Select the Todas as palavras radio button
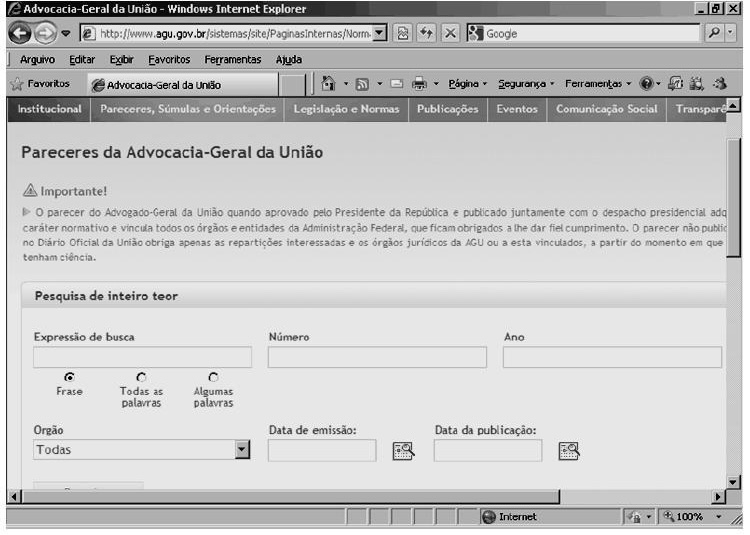Image resolution: width=750 pixels, height=535 pixels. click(x=141, y=377)
